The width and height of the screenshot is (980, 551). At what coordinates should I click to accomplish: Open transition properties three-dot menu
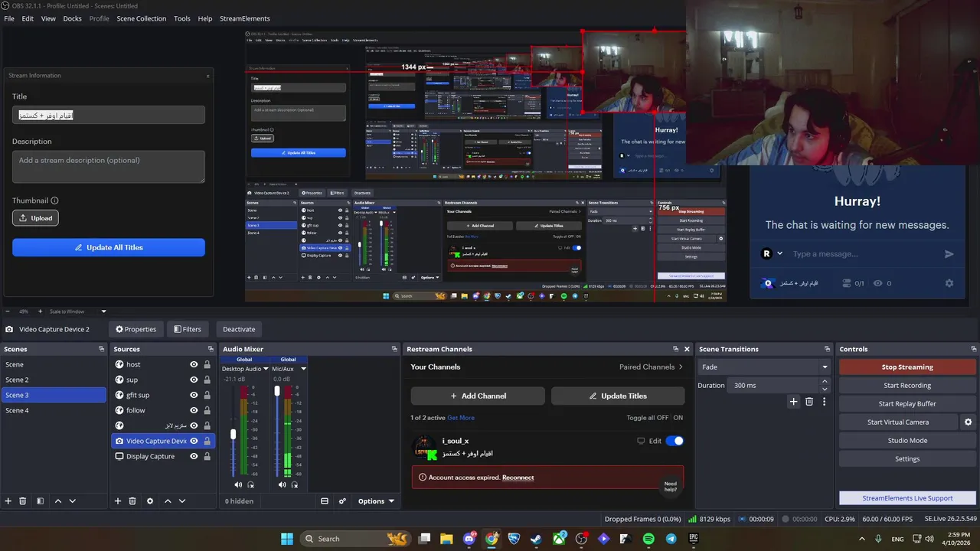pos(824,401)
